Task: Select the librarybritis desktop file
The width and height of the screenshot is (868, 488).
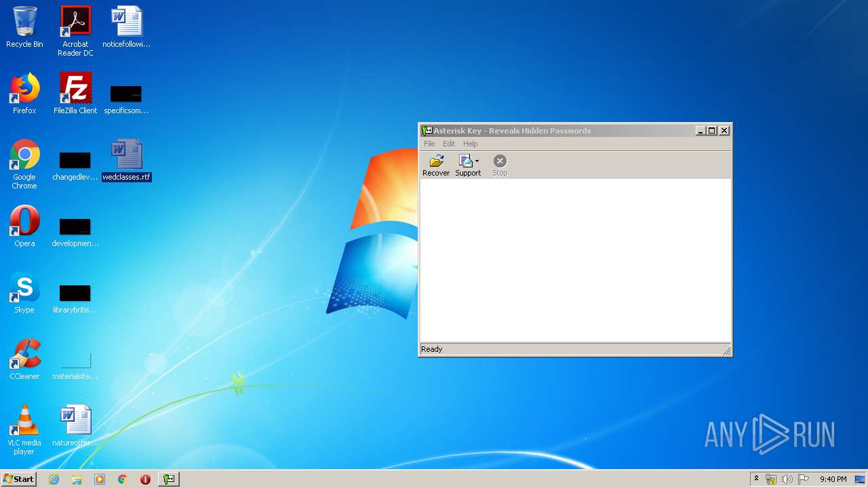Action: [75, 299]
